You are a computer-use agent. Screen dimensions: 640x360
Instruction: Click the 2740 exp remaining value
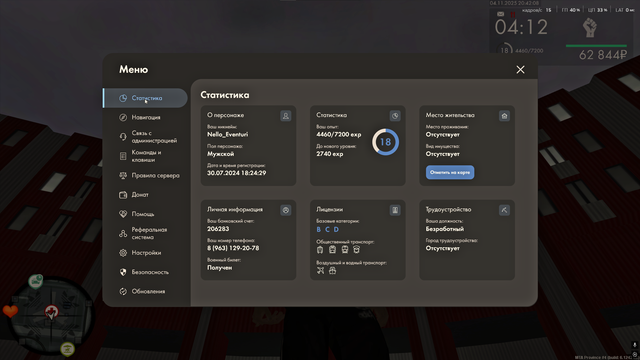[x=330, y=154]
